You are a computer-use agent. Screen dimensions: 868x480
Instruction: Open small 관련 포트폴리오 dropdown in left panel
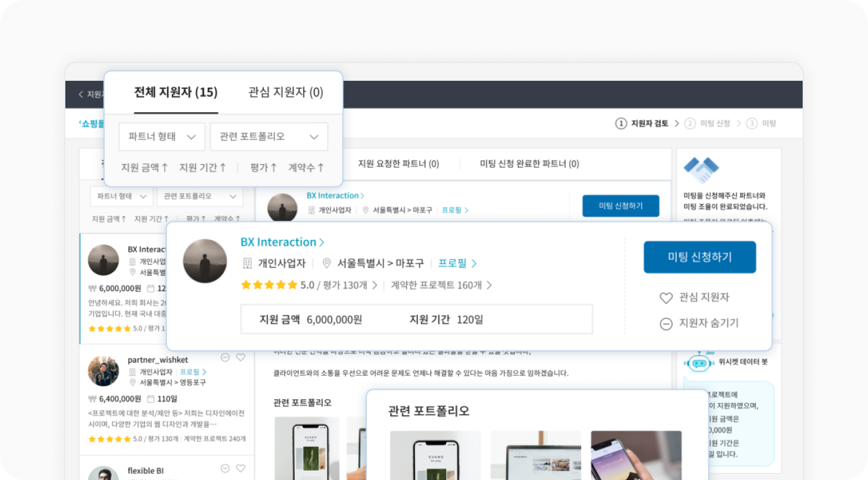pos(200,196)
